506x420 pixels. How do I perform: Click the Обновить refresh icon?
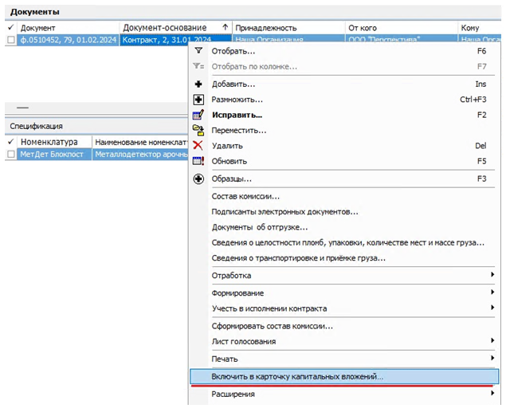tap(198, 161)
